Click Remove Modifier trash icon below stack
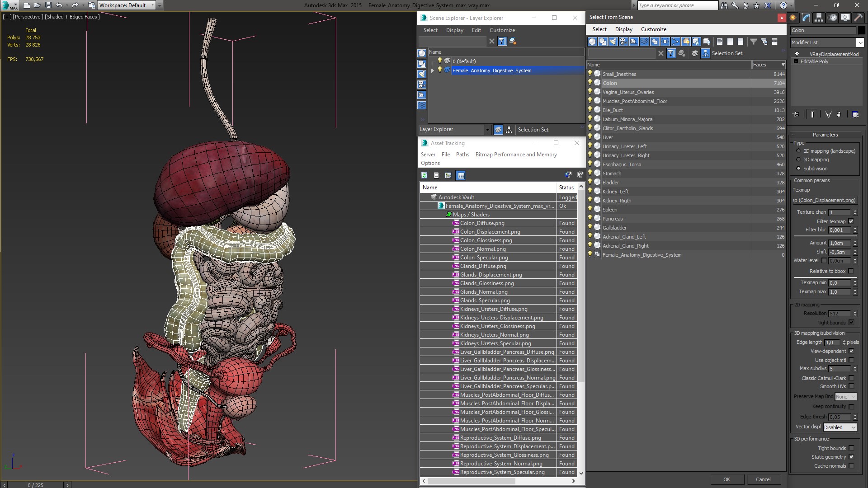Screen dimensions: 868x488 click(839, 114)
